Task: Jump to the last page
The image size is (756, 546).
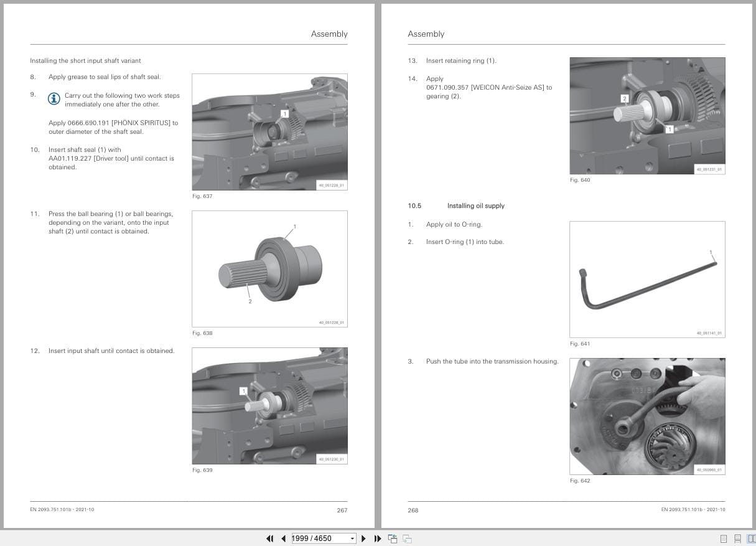Action: (378, 539)
